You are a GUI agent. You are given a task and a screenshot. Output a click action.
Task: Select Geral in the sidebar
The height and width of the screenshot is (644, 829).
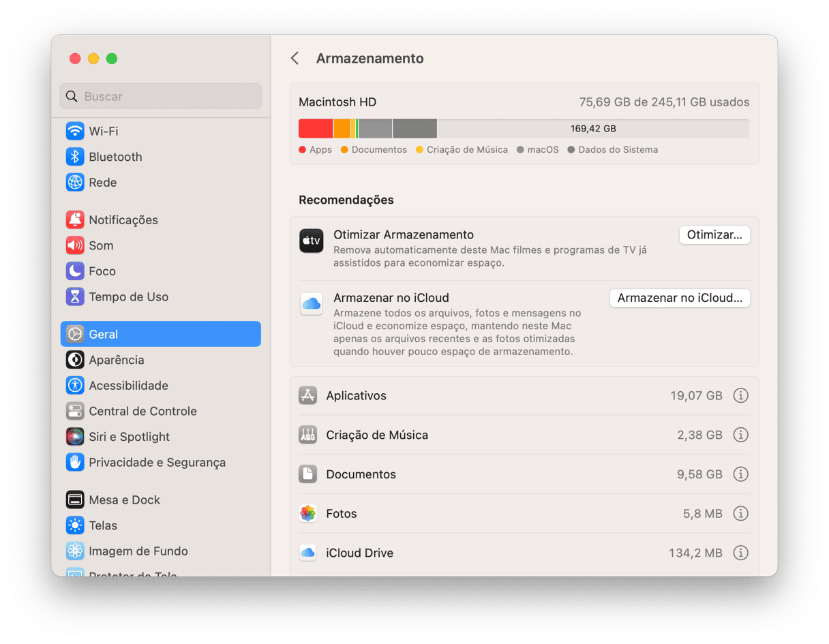[160, 334]
